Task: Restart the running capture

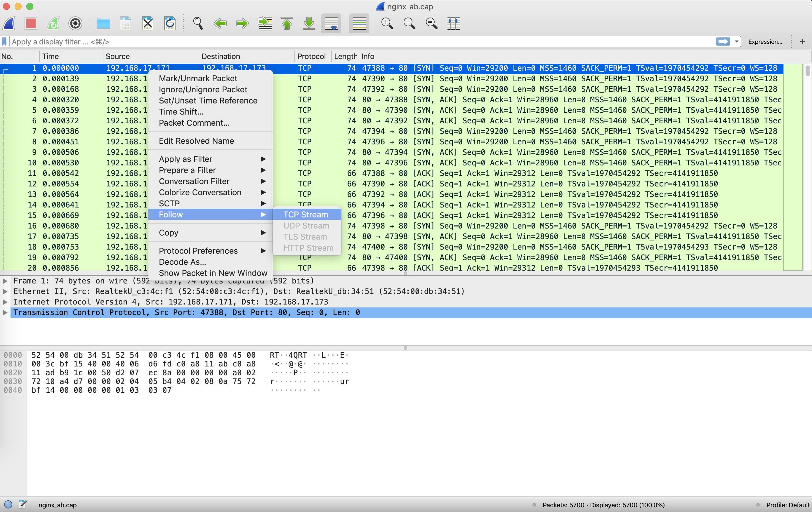Action: point(53,23)
